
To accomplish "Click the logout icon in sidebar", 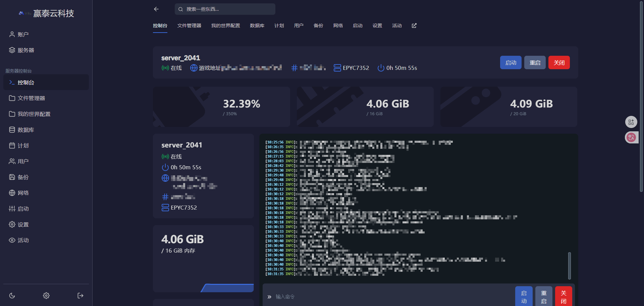I will click(x=80, y=296).
